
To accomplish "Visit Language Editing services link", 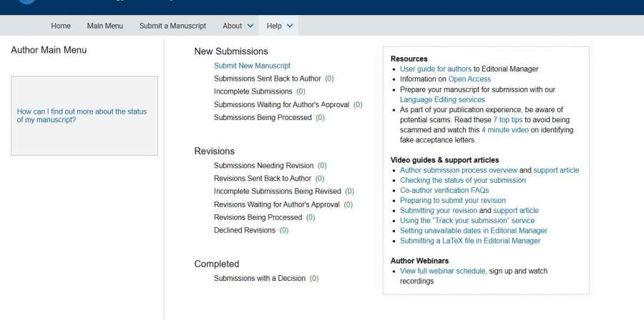I will pos(442,100).
